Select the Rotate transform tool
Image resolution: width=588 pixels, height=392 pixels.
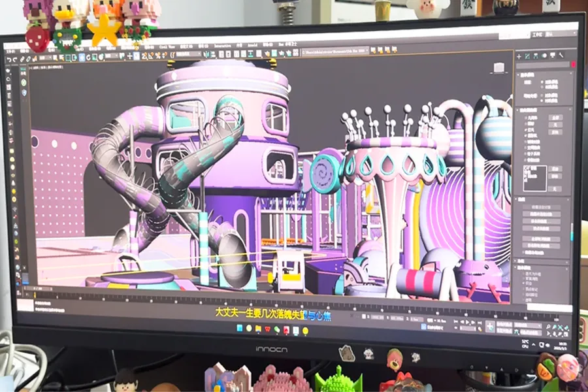click(88, 57)
